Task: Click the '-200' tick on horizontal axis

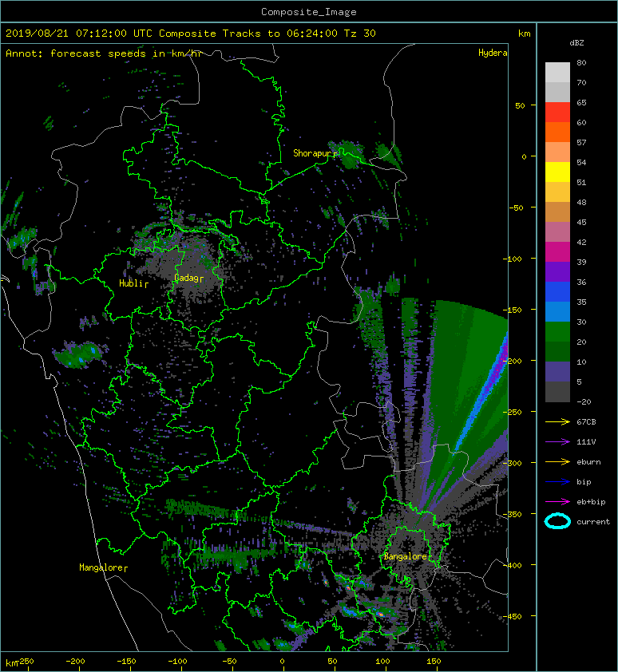Action: coord(75,662)
